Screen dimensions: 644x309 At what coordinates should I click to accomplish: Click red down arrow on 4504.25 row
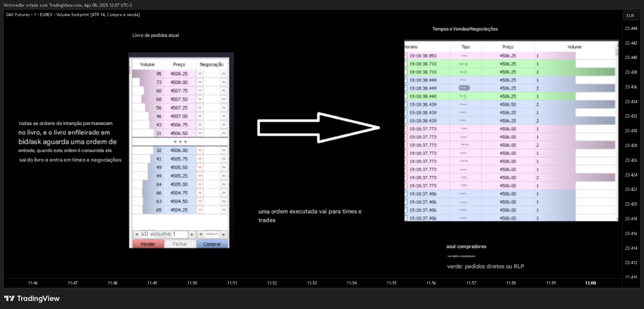[x=200, y=210]
